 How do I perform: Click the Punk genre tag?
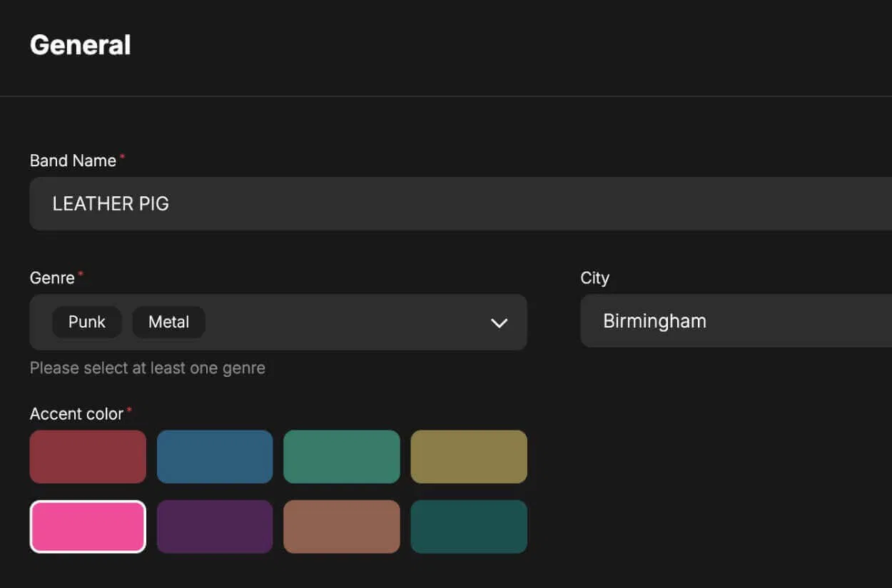coord(87,322)
